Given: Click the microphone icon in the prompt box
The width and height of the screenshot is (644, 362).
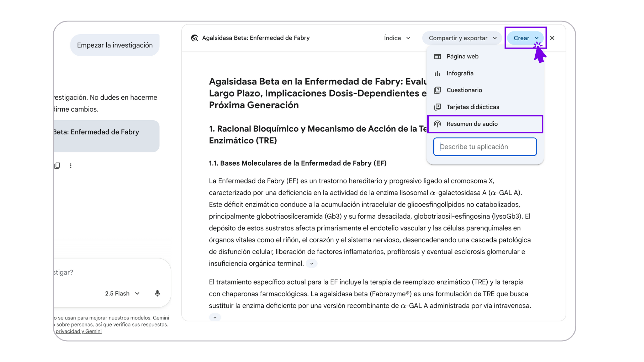Looking at the screenshot, I should 157,294.
